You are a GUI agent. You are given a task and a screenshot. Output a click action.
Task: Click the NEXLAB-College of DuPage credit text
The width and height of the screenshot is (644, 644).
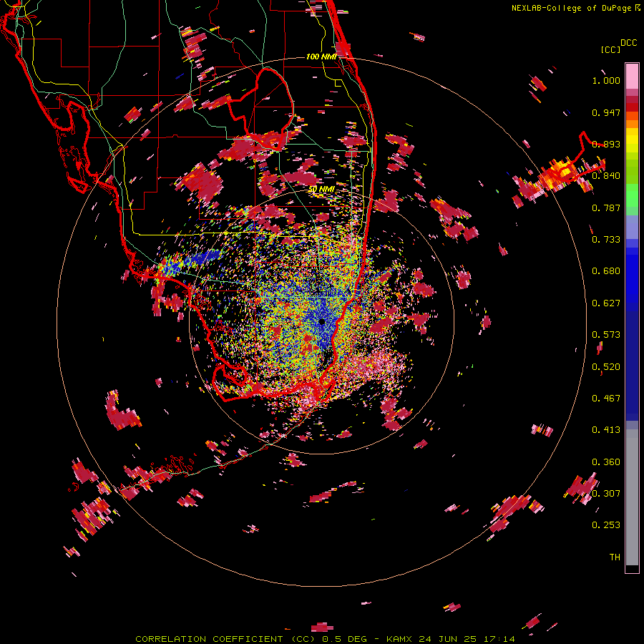[571, 8]
